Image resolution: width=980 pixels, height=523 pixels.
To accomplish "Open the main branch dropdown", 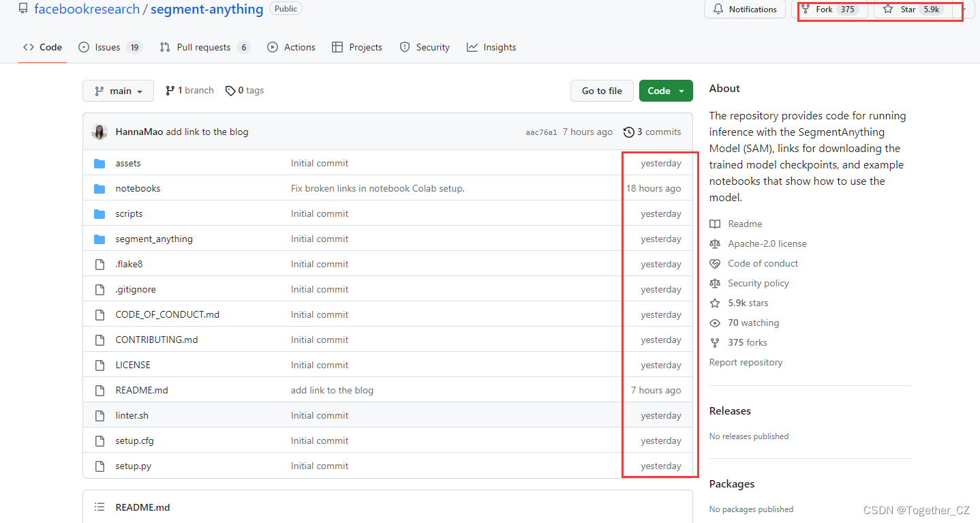I will [x=118, y=91].
